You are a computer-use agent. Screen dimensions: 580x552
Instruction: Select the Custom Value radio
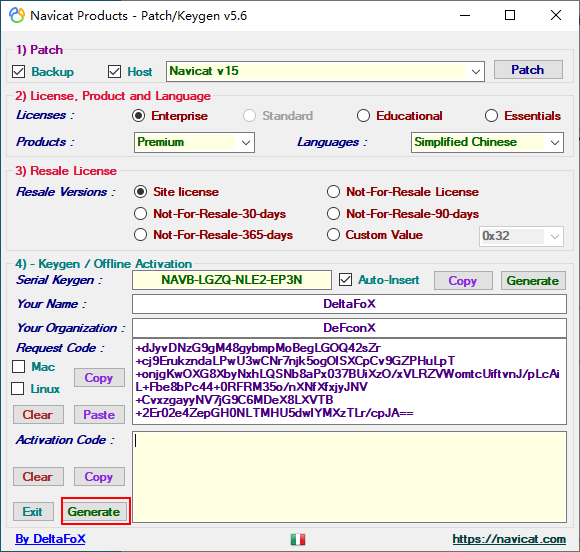333,235
